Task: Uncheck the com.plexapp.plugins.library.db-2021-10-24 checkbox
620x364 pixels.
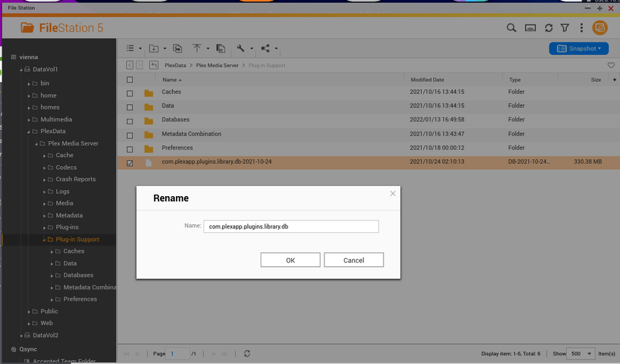Action: coord(130,163)
